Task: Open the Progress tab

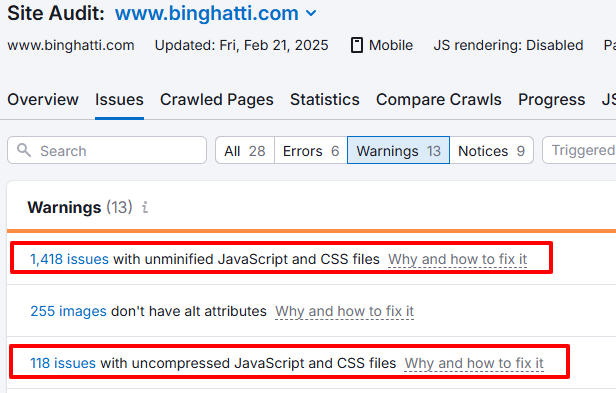Action: click(x=551, y=100)
